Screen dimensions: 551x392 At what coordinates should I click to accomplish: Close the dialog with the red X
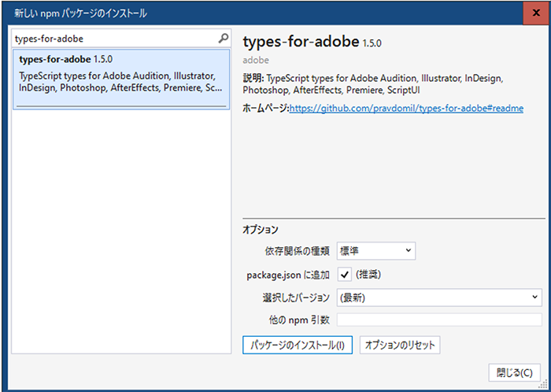pyautogui.click(x=536, y=13)
